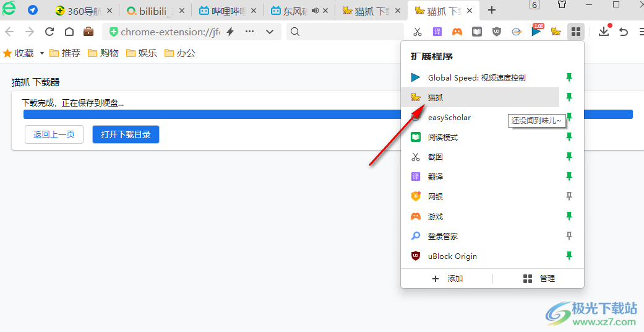Expand the address bar dropdown chevron
644x332 pixels.
[x=270, y=32]
